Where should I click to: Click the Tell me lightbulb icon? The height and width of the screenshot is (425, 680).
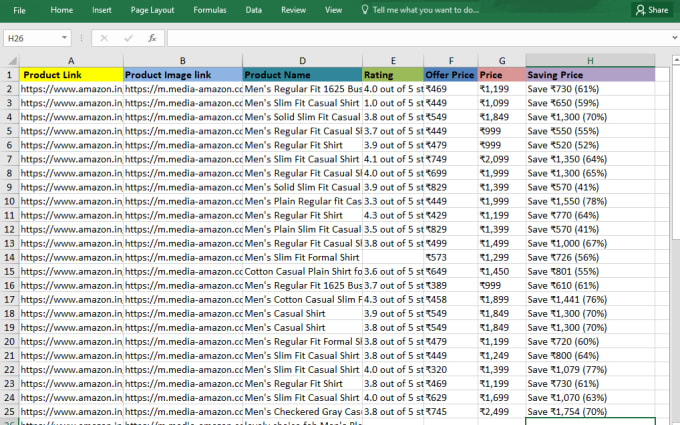(x=365, y=10)
